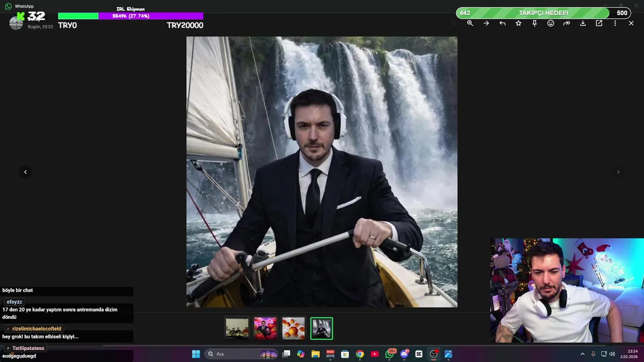Open YouTube app from the taskbar

point(375,354)
